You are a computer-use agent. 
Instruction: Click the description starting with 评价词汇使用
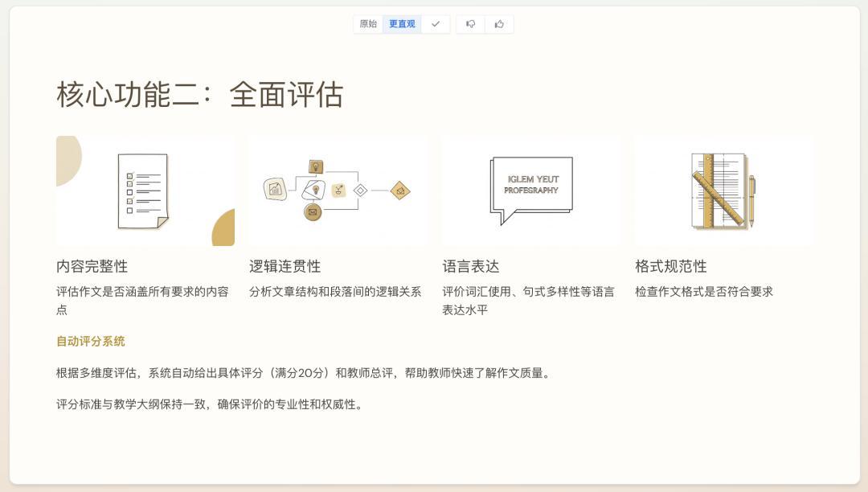[528, 300]
